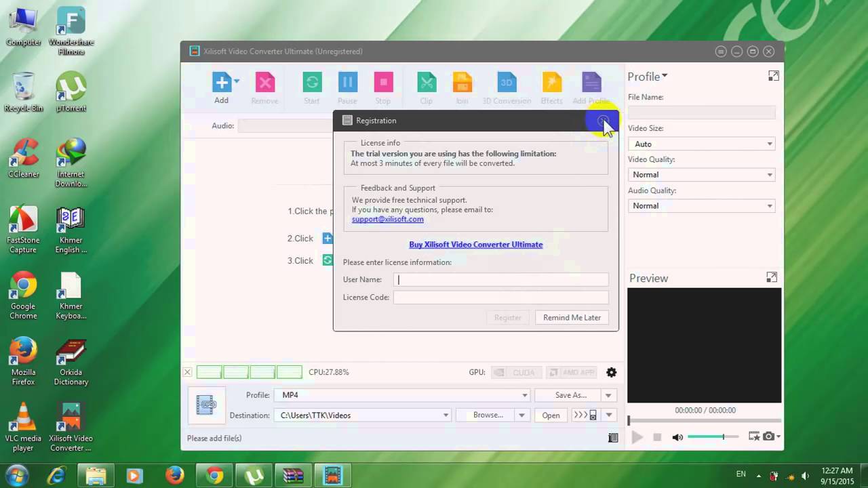
Task: Toggle the CUDA GPU acceleration button
Action: pos(515,372)
